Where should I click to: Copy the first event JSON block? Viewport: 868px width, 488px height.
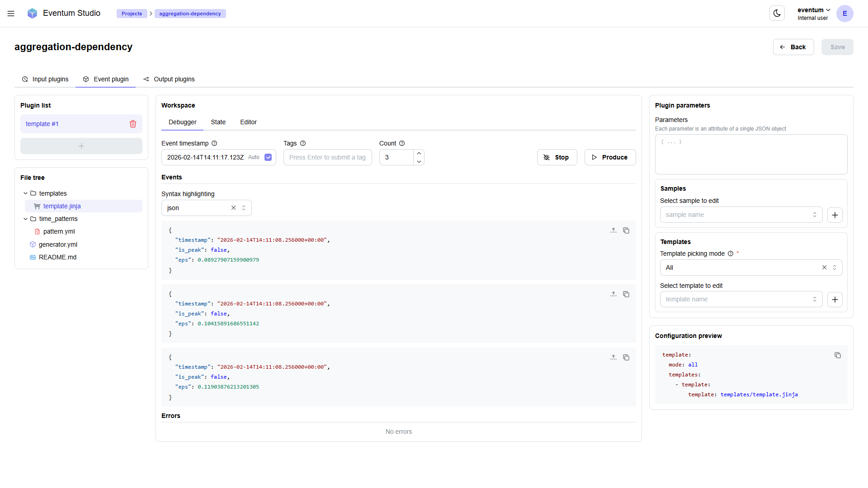pos(626,230)
